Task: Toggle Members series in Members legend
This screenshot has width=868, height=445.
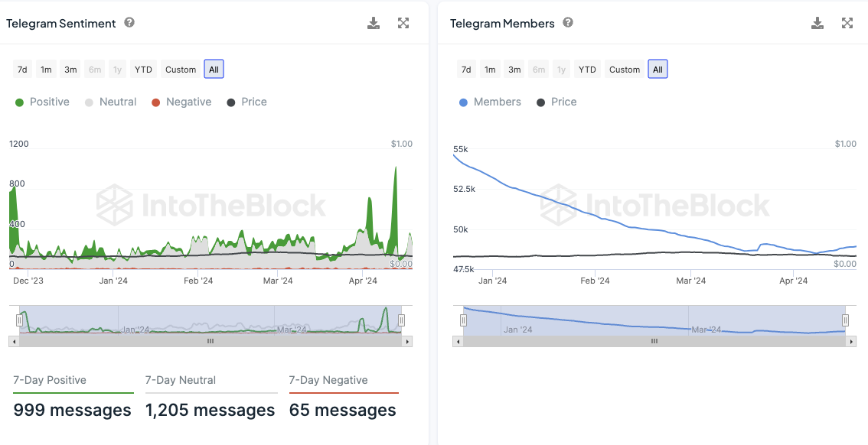Action: pyautogui.click(x=491, y=102)
